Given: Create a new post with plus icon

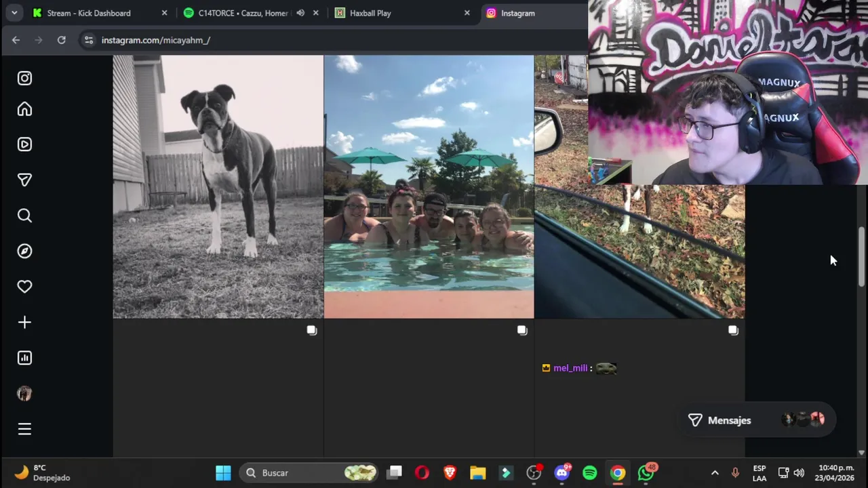Looking at the screenshot, I should point(24,322).
